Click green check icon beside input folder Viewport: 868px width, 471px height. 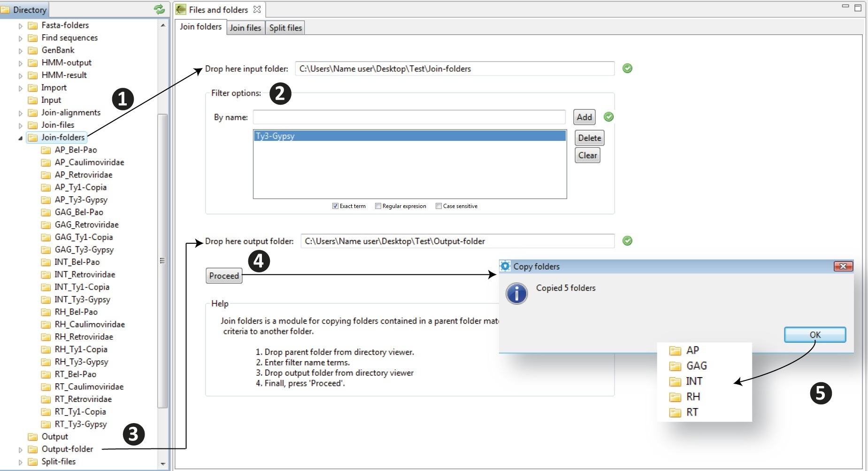coord(627,69)
